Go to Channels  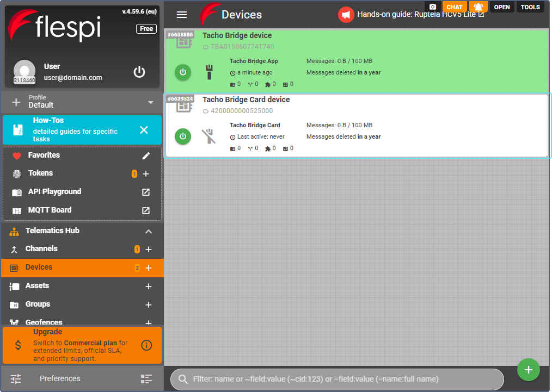(x=41, y=248)
